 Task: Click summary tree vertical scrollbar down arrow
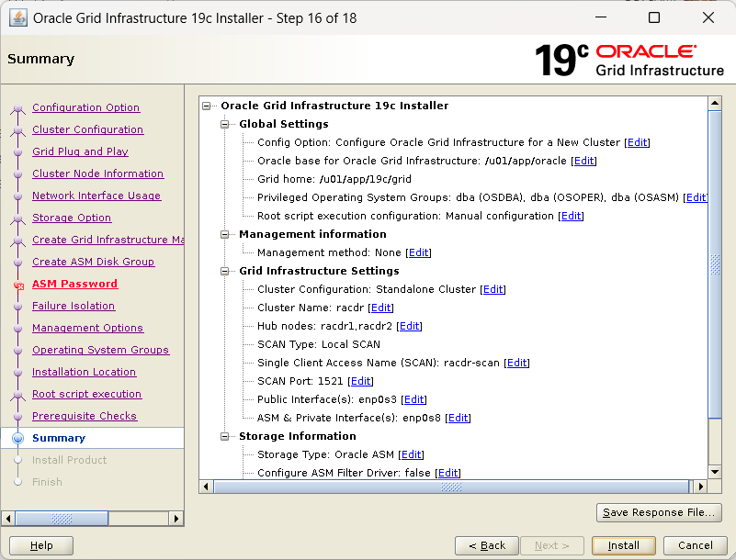coord(715,472)
